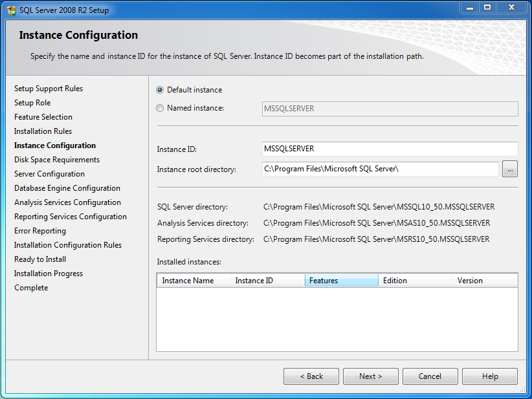Click the Features column header
This screenshot has width=532, height=399.
pyautogui.click(x=342, y=281)
